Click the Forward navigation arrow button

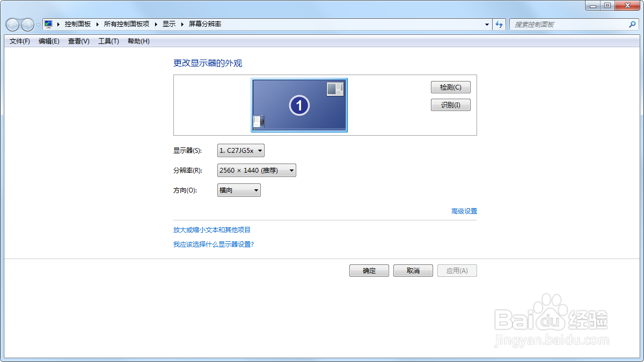click(27, 25)
